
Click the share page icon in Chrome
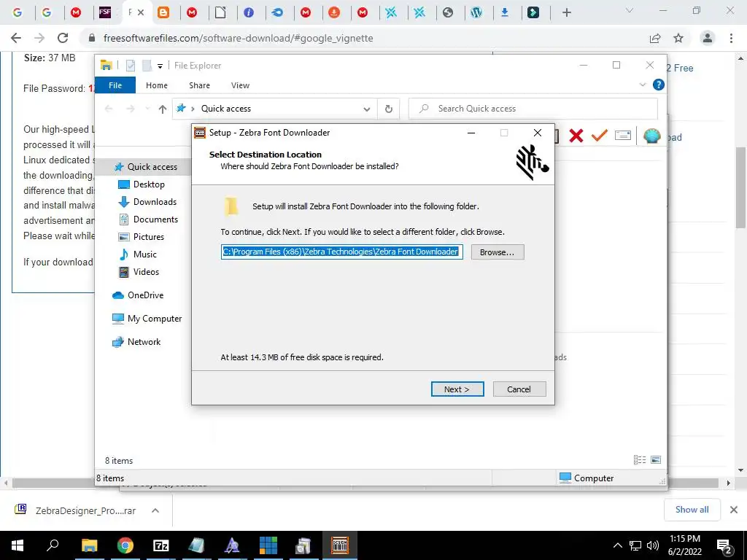pos(655,38)
